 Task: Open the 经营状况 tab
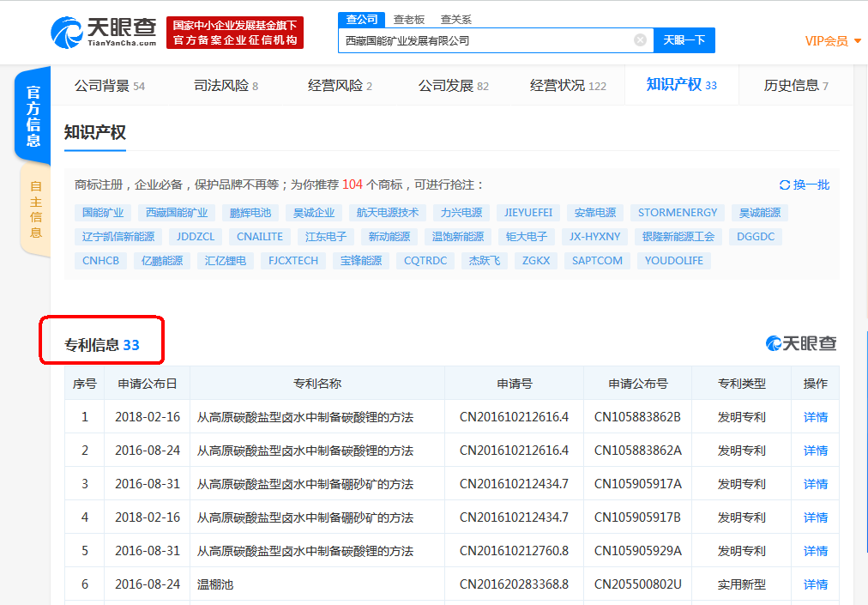click(x=568, y=86)
